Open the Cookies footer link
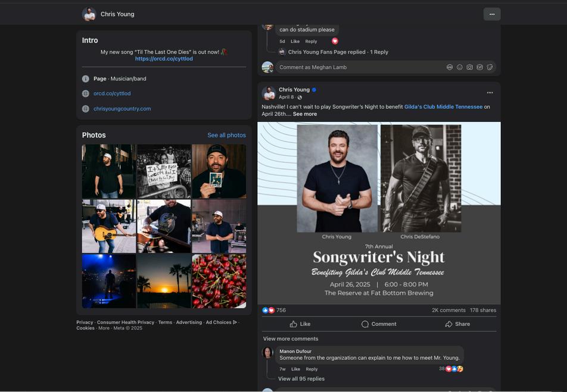 (x=85, y=328)
